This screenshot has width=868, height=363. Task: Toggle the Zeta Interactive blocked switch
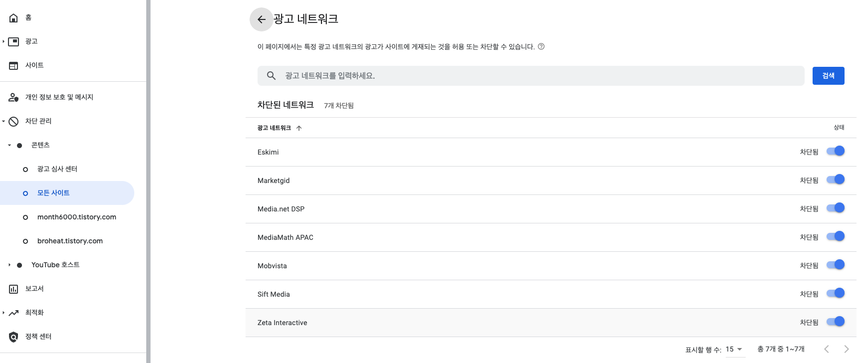tap(835, 322)
